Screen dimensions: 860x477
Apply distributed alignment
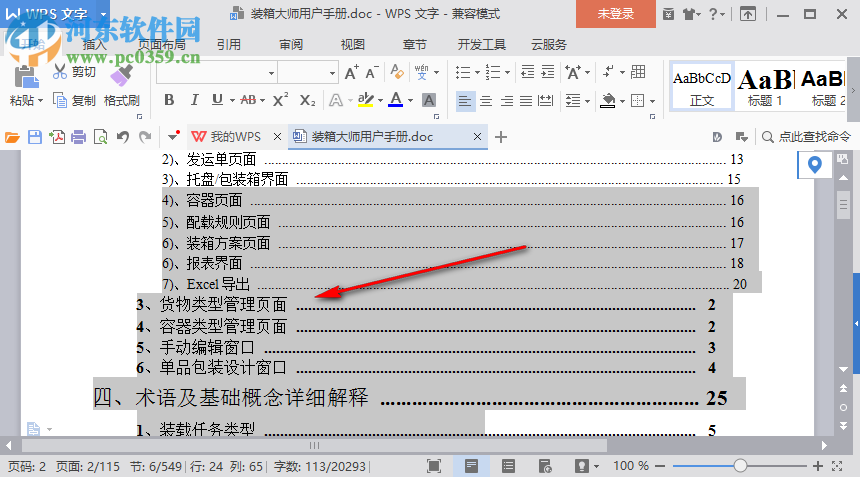click(546, 101)
